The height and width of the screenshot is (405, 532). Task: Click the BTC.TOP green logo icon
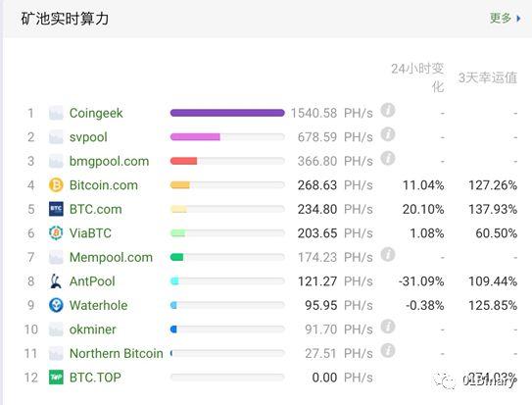[x=56, y=378]
